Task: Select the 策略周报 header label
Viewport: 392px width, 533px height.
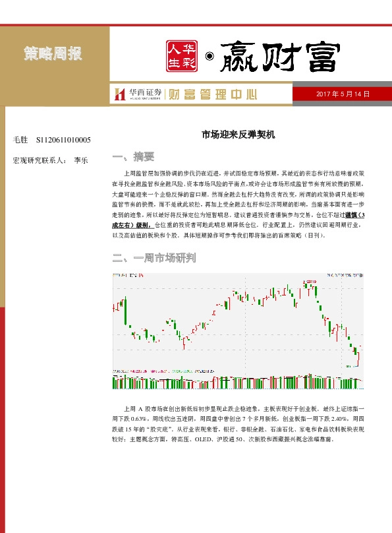Action: pos(53,53)
